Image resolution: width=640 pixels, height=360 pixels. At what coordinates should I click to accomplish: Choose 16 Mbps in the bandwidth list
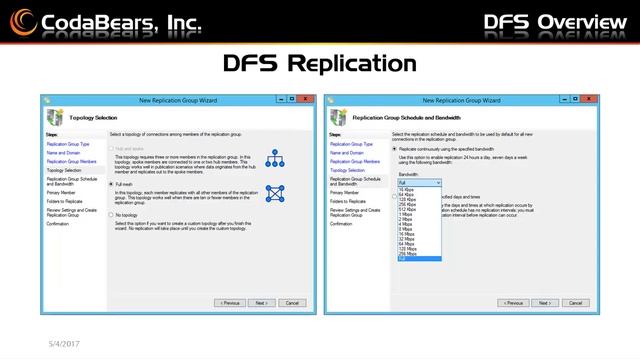419,234
